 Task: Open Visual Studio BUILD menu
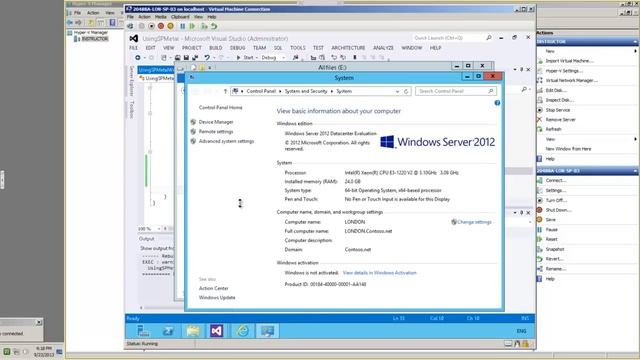click(x=216, y=48)
